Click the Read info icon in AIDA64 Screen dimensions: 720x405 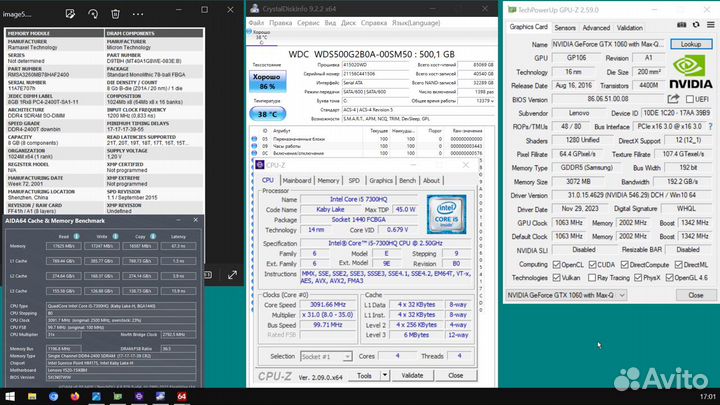pos(76,236)
